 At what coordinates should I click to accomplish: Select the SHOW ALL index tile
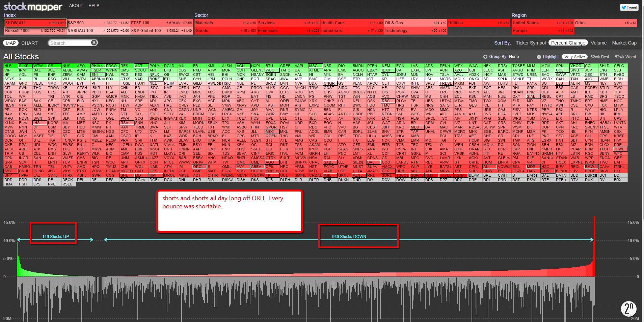[35, 23]
